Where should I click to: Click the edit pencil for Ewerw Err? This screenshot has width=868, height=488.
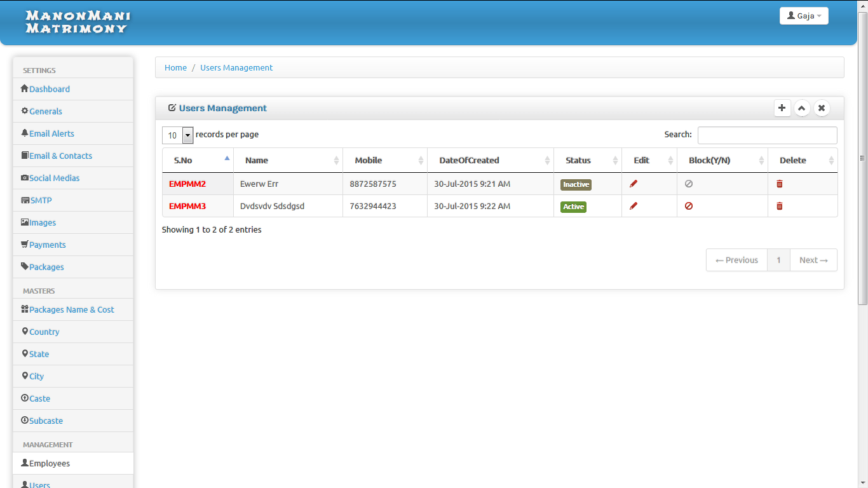(634, 184)
